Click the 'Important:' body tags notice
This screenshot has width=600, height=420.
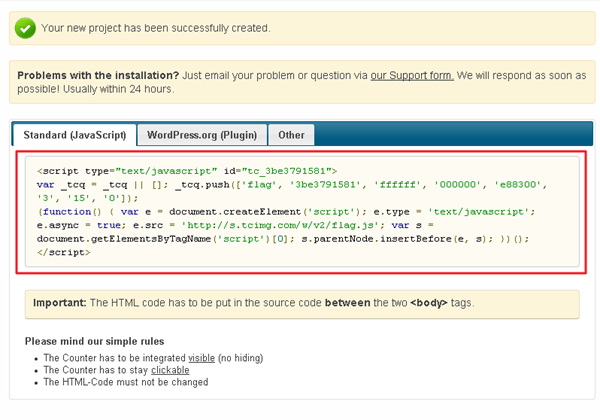(x=302, y=304)
